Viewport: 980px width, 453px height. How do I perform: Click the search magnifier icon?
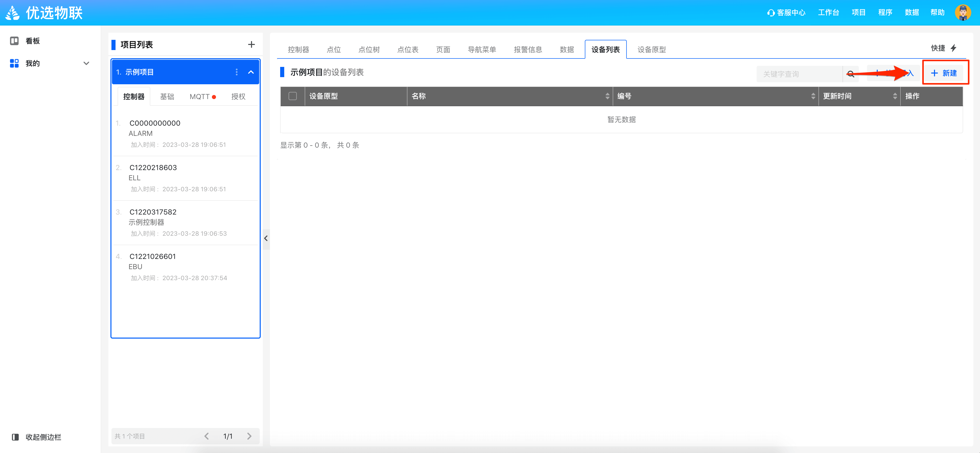coord(851,74)
